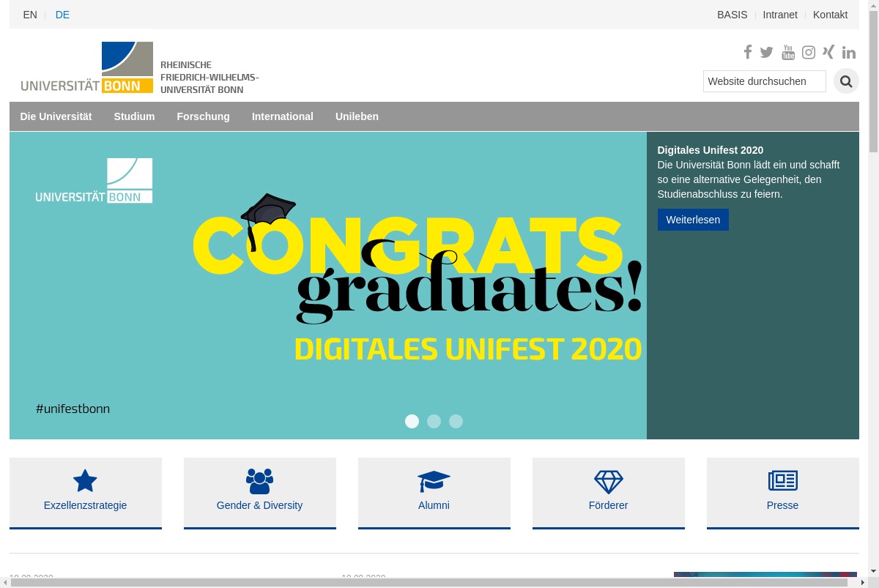Open the Exzellenzstrategie link
This screenshot has width=879, height=588.
[85, 505]
